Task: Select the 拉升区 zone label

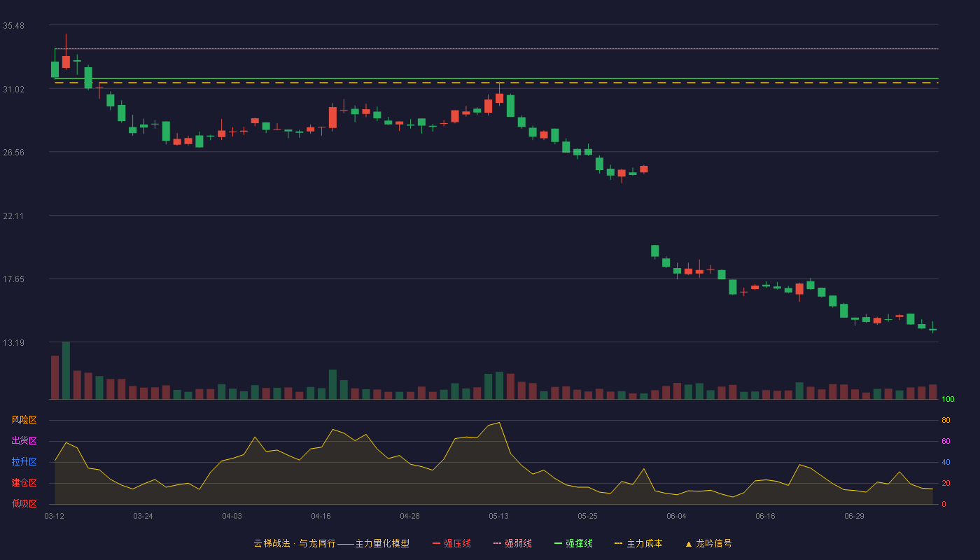Action: click(24, 462)
